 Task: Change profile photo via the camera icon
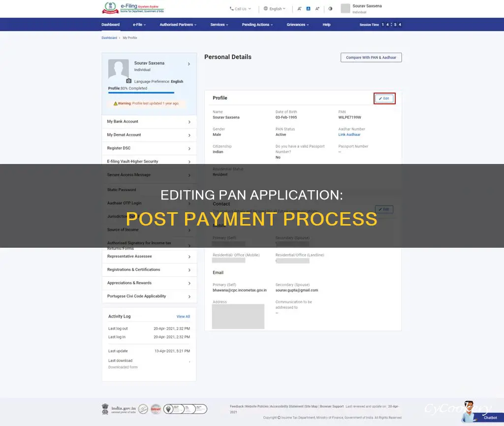(129, 81)
